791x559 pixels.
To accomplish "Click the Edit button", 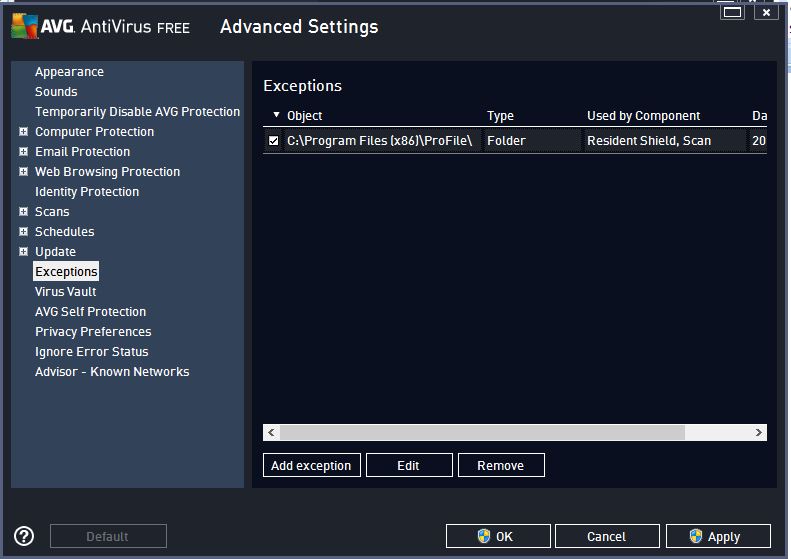I will point(409,465).
